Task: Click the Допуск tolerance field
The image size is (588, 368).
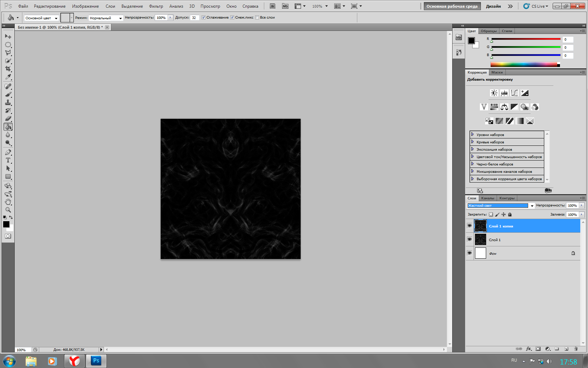Action: coord(194,18)
